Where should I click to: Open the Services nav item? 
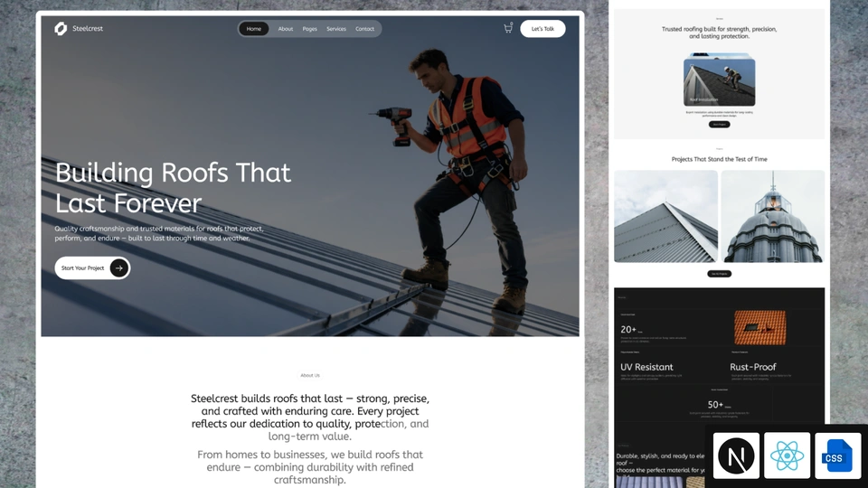click(336, 29)
